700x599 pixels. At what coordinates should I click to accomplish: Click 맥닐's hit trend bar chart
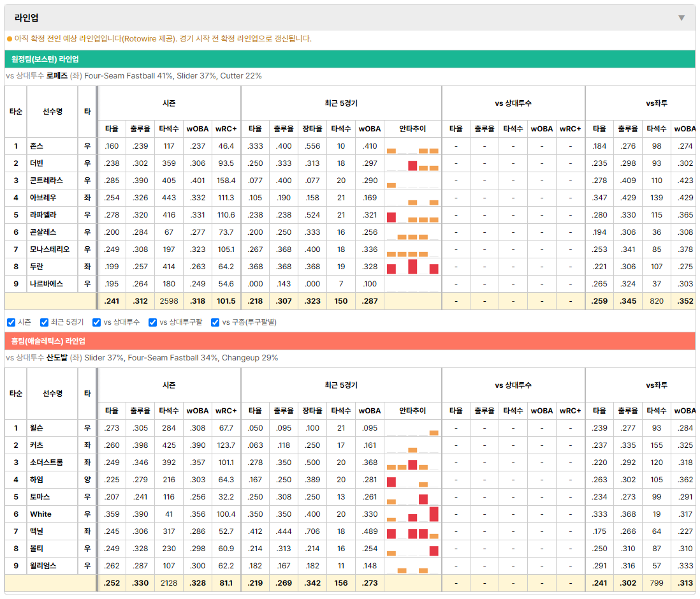(412, 531)
